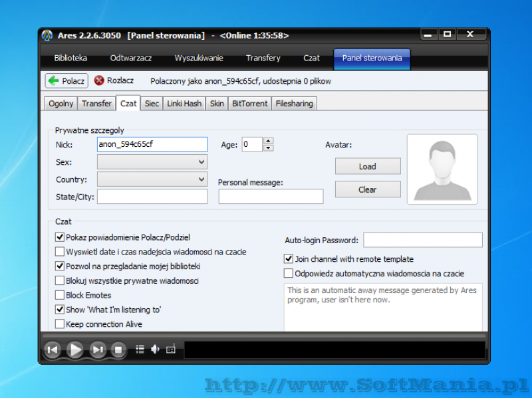The height and width of the screenshot is (398, 532).
Task: Click the red Rozlacz disconnect button
Action: (x=114, y=80)
